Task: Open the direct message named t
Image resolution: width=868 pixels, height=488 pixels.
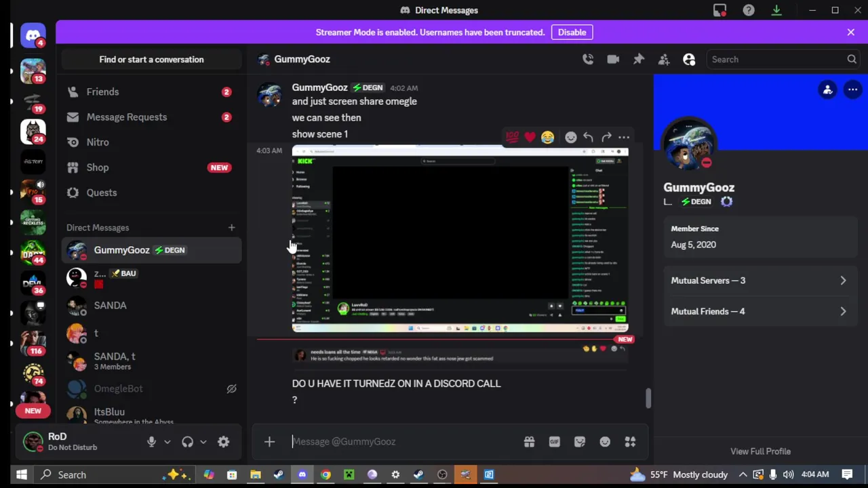Action: 151,333
